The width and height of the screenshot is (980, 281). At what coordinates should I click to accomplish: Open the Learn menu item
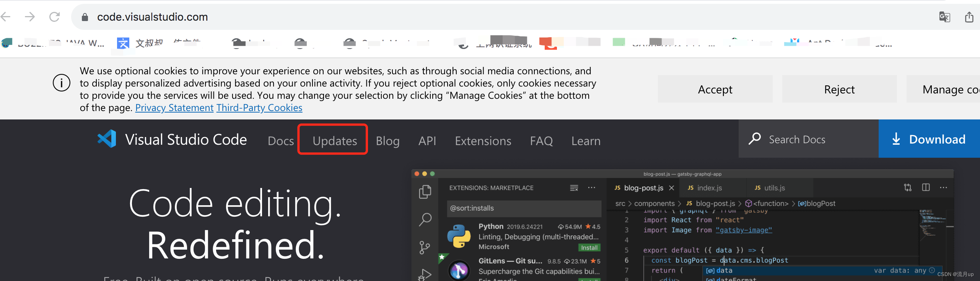point(586,141)
